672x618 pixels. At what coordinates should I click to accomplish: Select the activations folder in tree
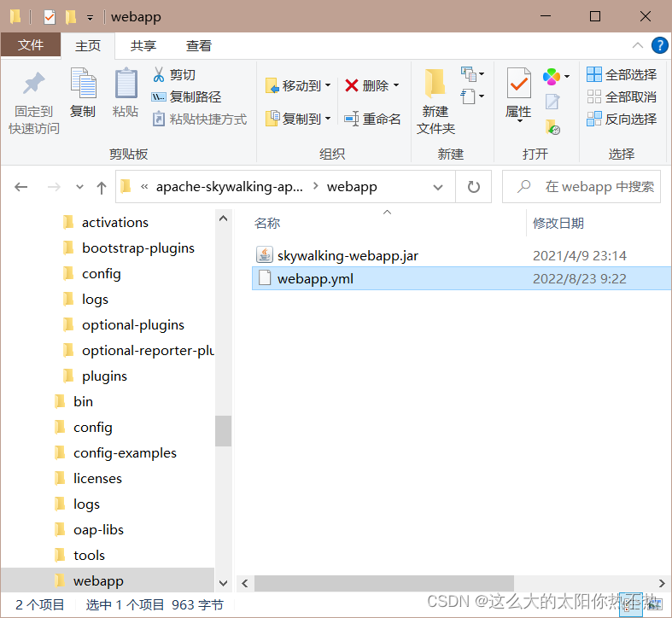pos(115,223)
